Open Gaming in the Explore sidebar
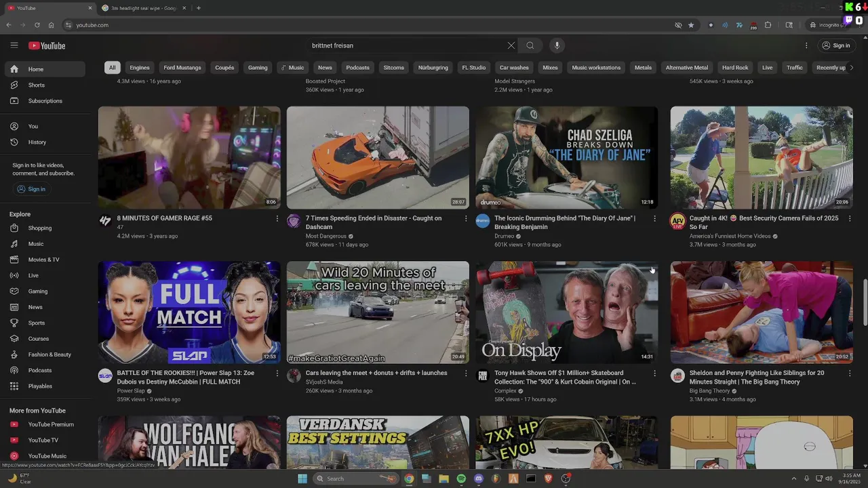The height and width of the screenshot is (488, 868). click(x=45, y=291)
